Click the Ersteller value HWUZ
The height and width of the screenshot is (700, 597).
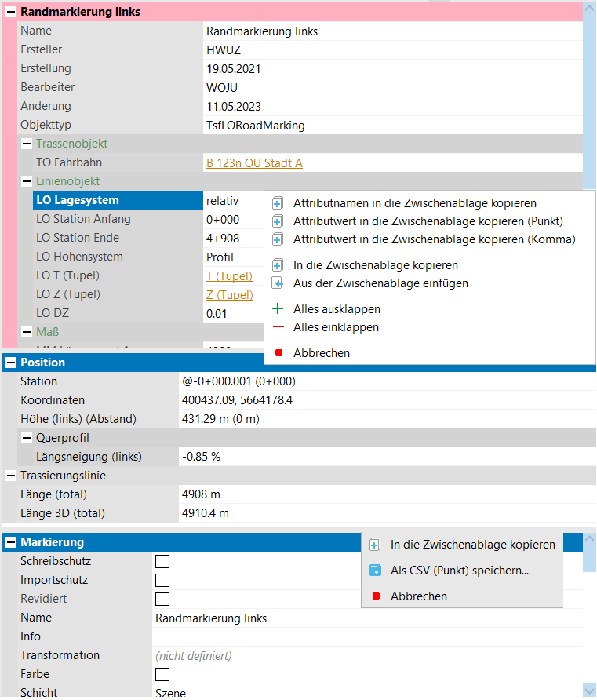(224, 50)
